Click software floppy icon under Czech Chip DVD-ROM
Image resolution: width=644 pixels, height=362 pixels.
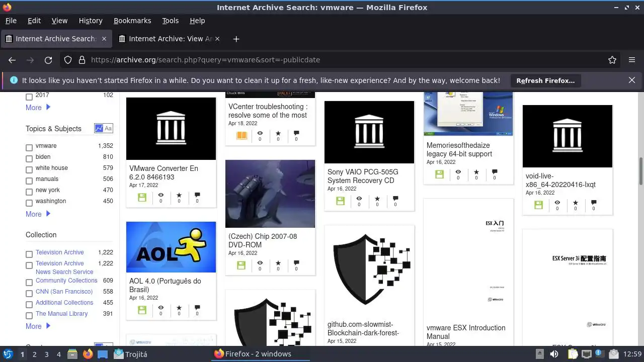click(241, 265)
